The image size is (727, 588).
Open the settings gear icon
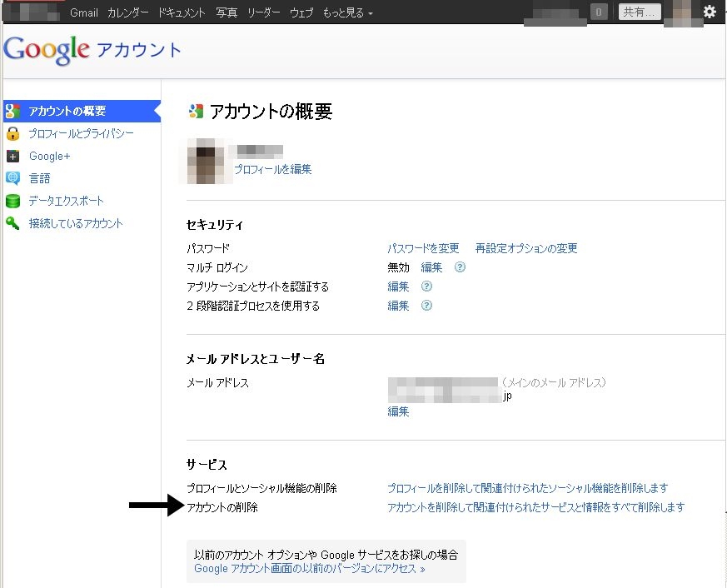tap(710, 12)
